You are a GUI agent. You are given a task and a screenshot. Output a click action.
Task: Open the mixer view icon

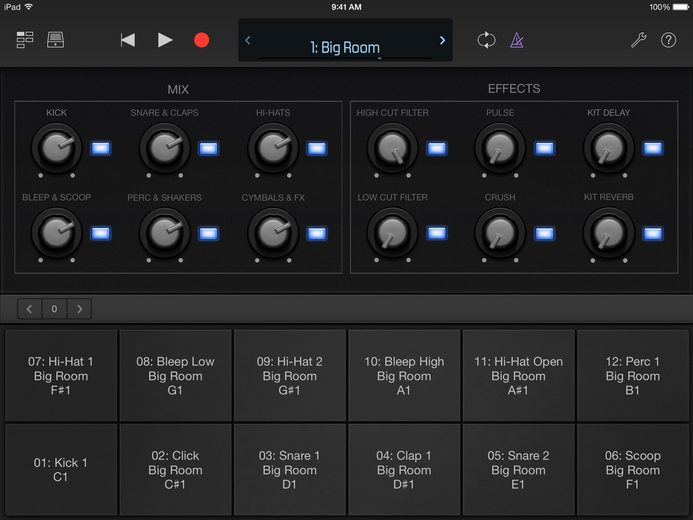(25, 40)
